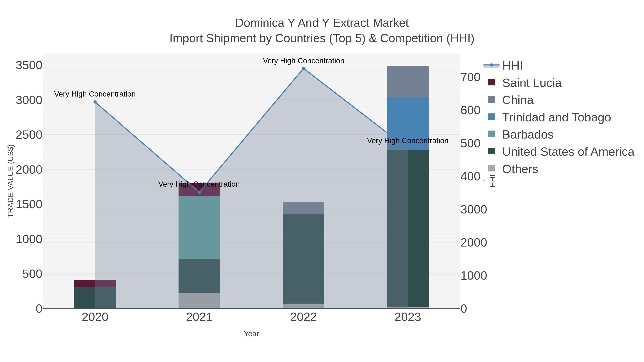Click the 2000 left axis tick label

coord(29,170)
